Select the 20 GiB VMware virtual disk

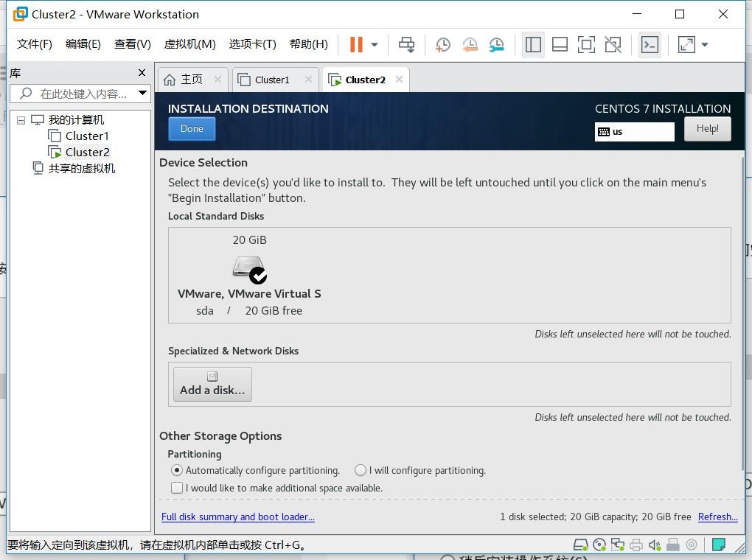(x=249, y=275)
